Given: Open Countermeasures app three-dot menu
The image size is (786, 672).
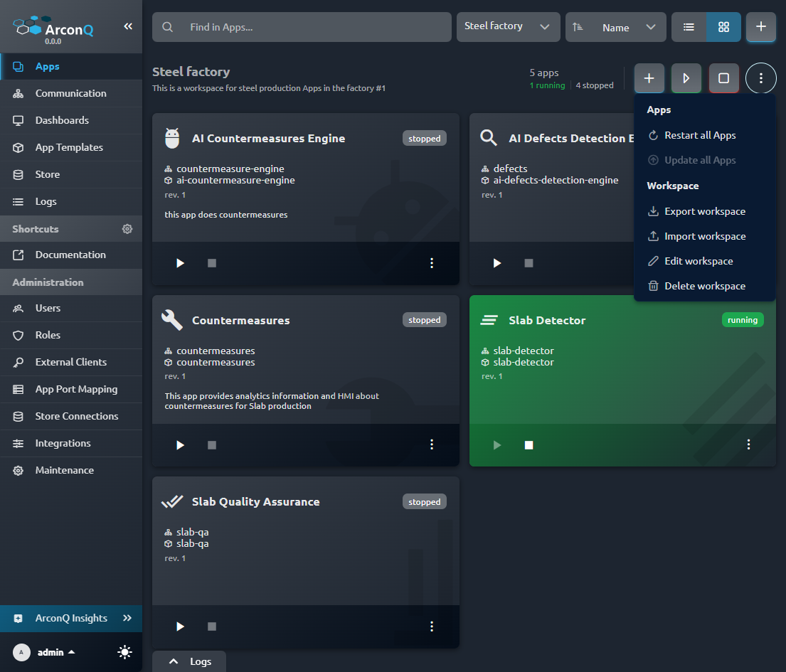Looking at the screenshot, I should (432, 444).
